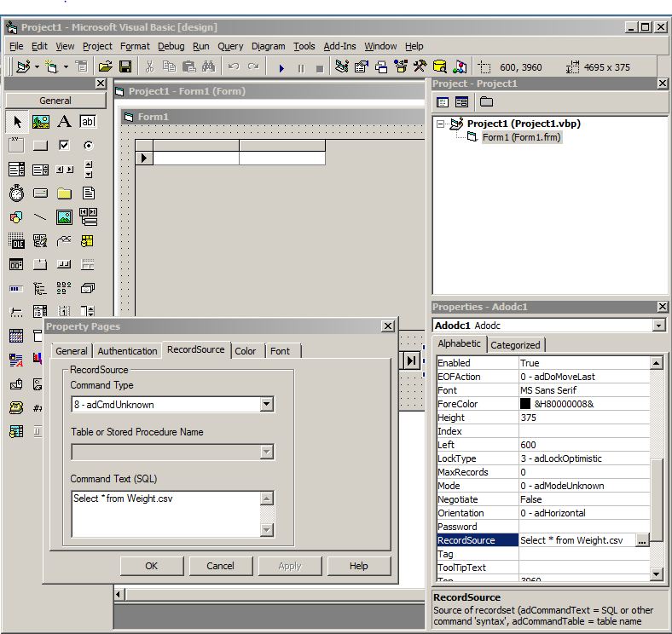This screenshot has width=672, height=634.
Task: Select the Shape control tool
Action: [x=17, y=217]
